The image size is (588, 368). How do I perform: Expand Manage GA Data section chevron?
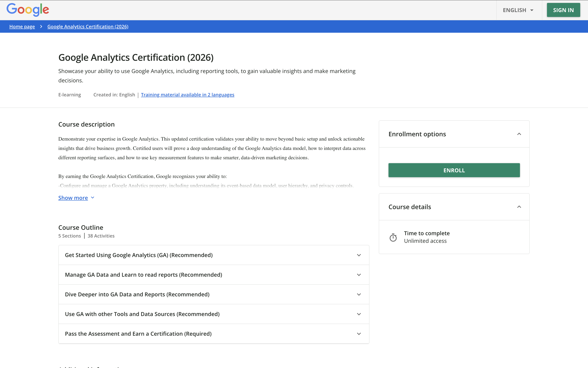359,275
